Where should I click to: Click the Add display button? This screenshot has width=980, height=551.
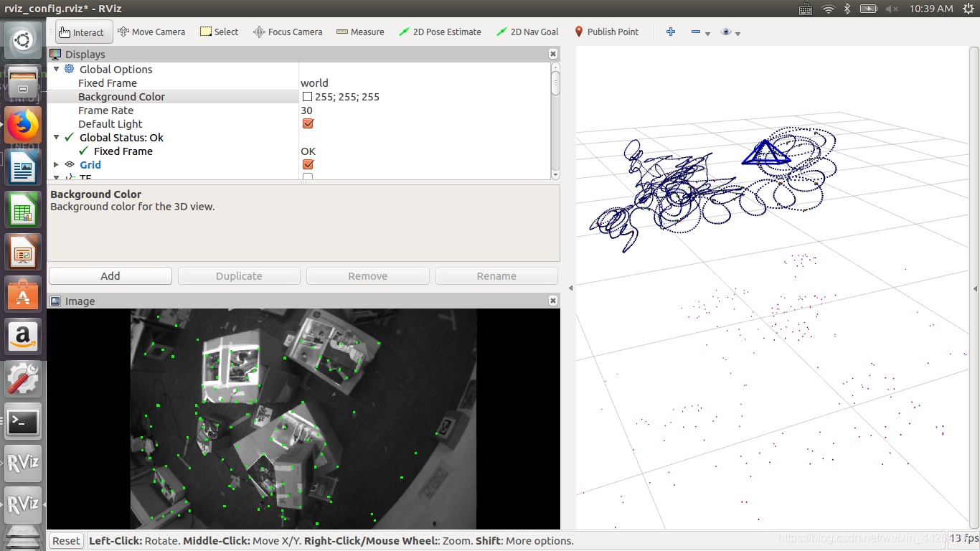[x=110, y=275]
